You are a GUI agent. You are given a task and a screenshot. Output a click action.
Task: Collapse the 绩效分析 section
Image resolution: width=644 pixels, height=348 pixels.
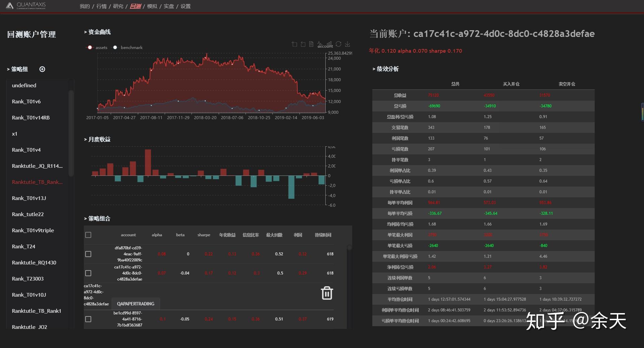pos(386,69)
